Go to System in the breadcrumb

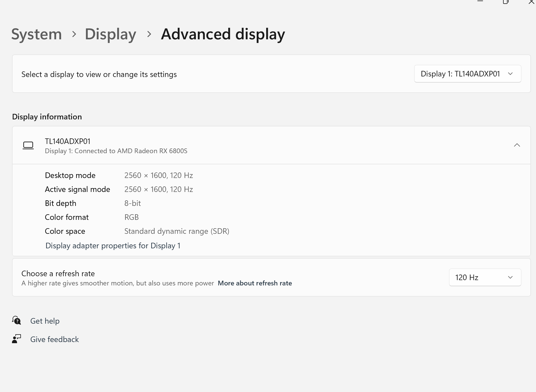(x=37, y=34)
